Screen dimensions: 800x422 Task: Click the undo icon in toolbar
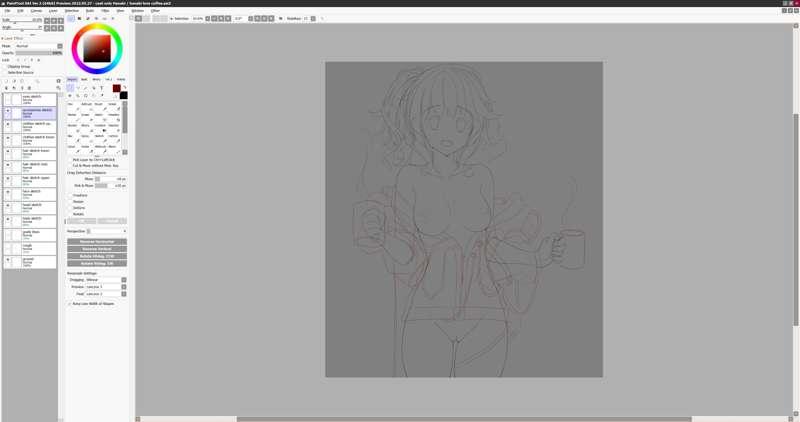pyautogui.click(x=138, y=18)
